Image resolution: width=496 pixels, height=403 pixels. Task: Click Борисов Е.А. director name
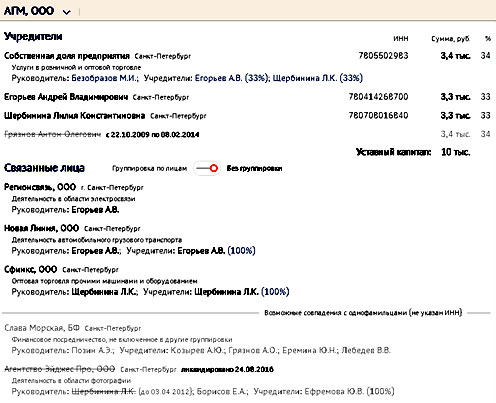coord(222,391)
